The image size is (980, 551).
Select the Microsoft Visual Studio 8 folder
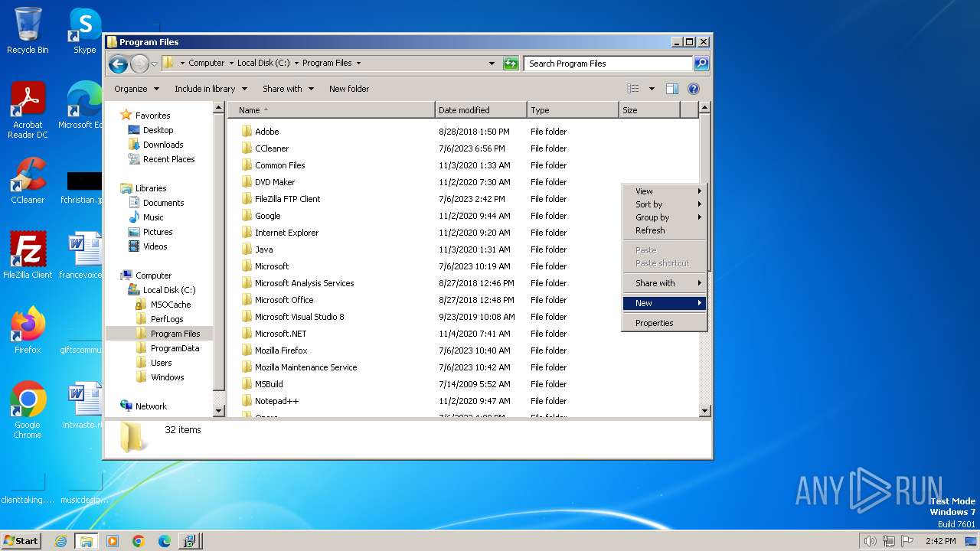pos(299,317)
